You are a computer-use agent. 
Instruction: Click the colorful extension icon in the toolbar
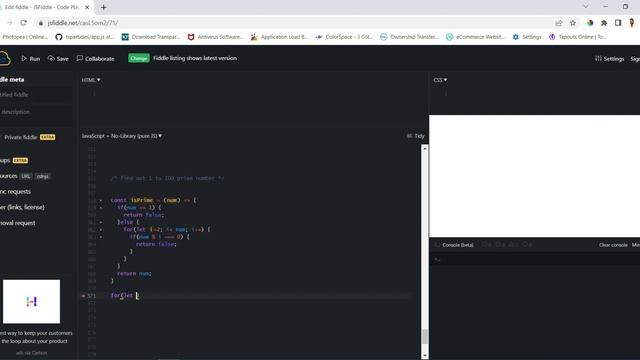pos(590,23)
